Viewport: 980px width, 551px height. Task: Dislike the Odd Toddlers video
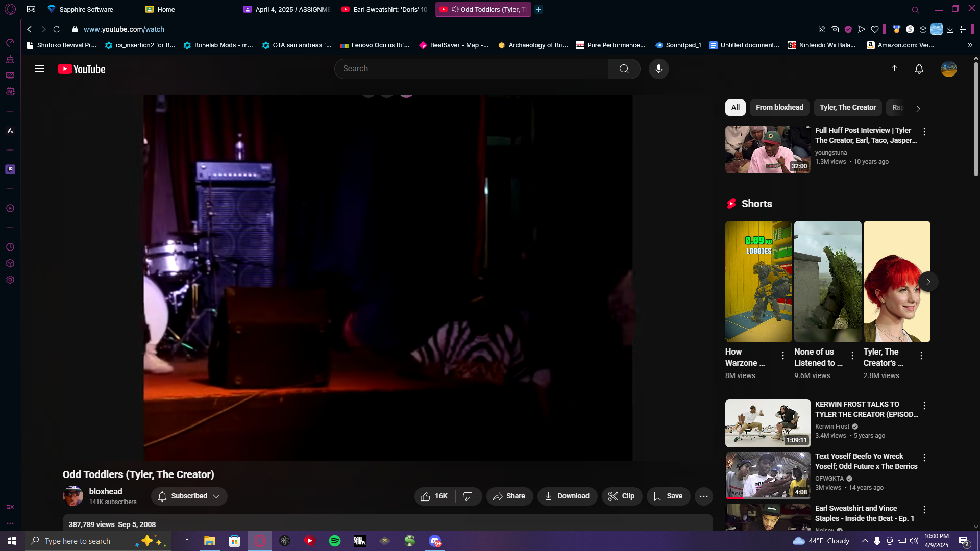point(468,496)
